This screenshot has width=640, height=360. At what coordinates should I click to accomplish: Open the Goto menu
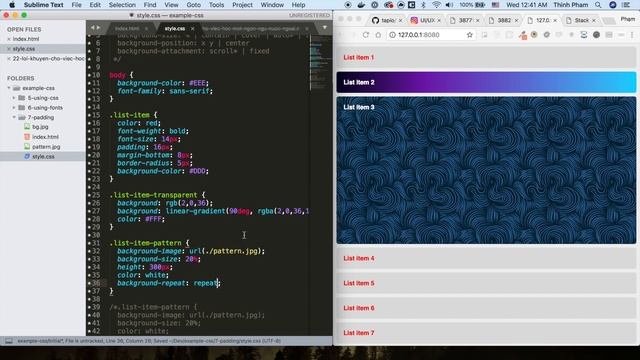pos(193,5)
